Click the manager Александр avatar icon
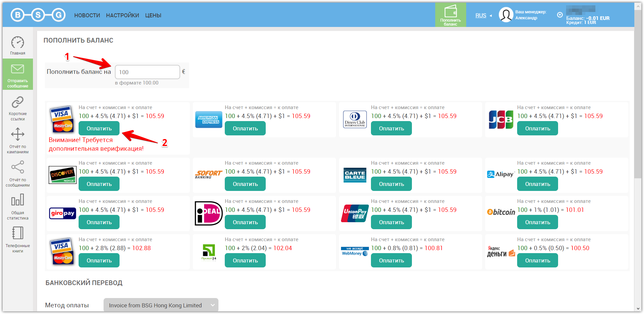 coord(506,15)
